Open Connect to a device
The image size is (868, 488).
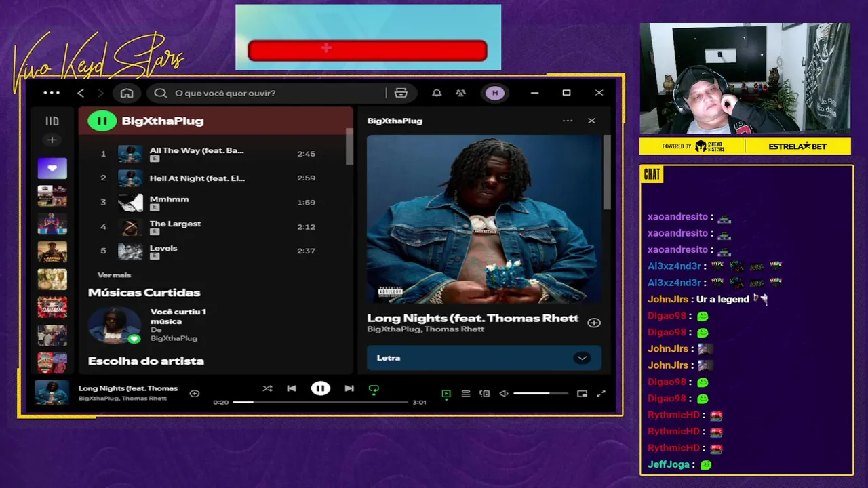(485, 394)
